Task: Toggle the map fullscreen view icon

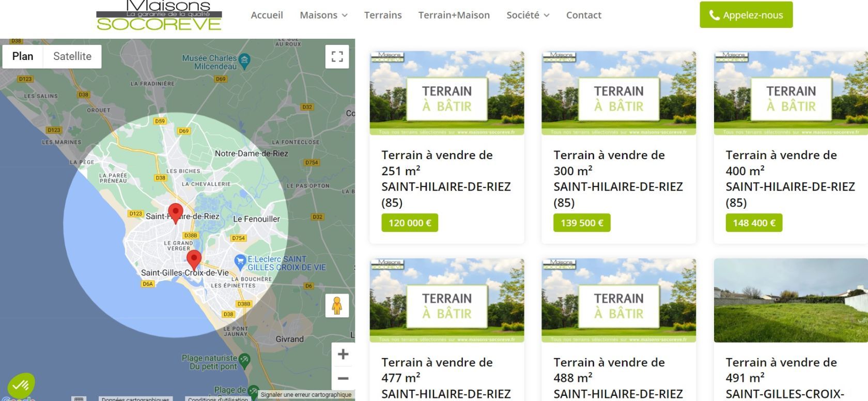Action: pyautogui.click(x=337, y=57)
